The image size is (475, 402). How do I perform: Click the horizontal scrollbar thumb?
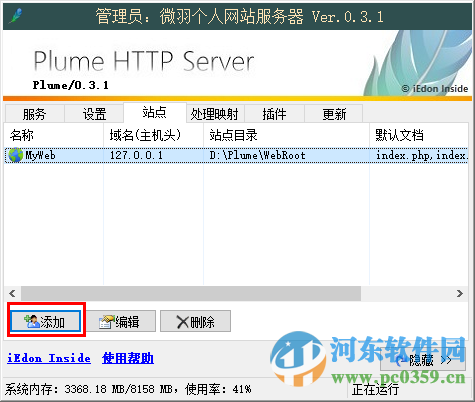(191, 293)
